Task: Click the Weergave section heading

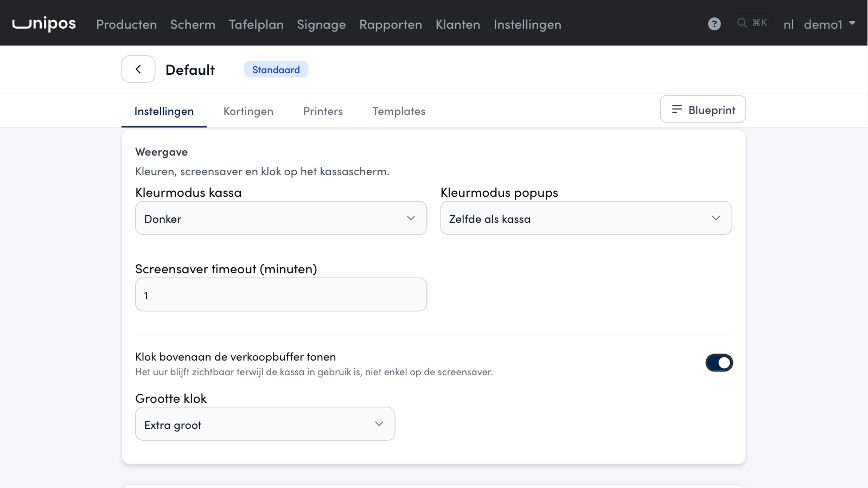Action: [x=162, y=152]
